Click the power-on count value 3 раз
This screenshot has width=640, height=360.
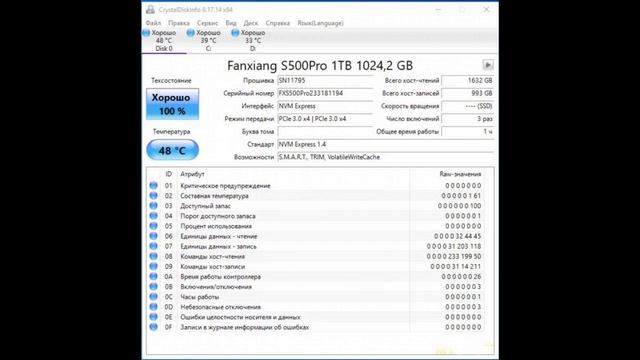(468, 119)
